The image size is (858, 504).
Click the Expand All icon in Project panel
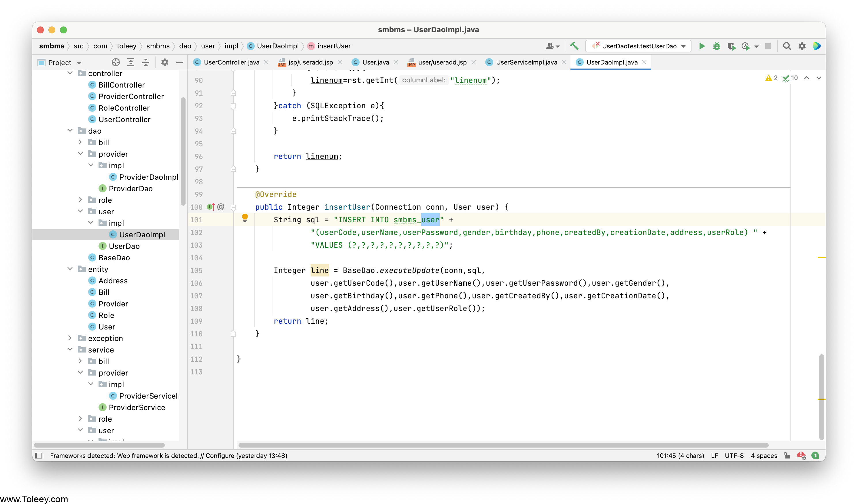pos(131,62)
